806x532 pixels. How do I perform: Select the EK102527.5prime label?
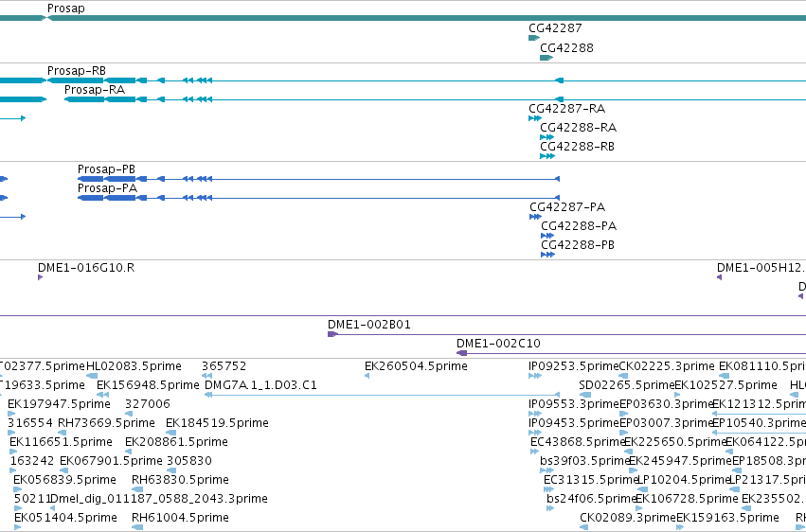tap(725, 385)
